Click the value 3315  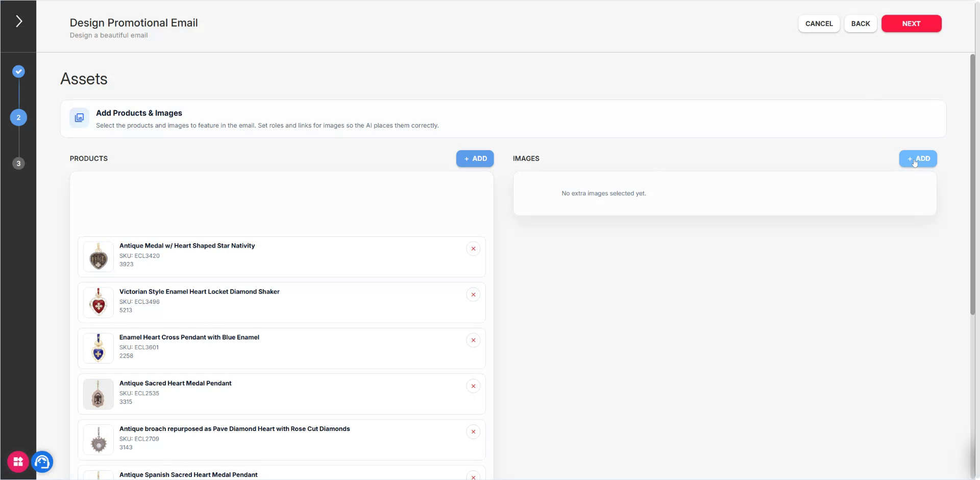click(126, 402)
